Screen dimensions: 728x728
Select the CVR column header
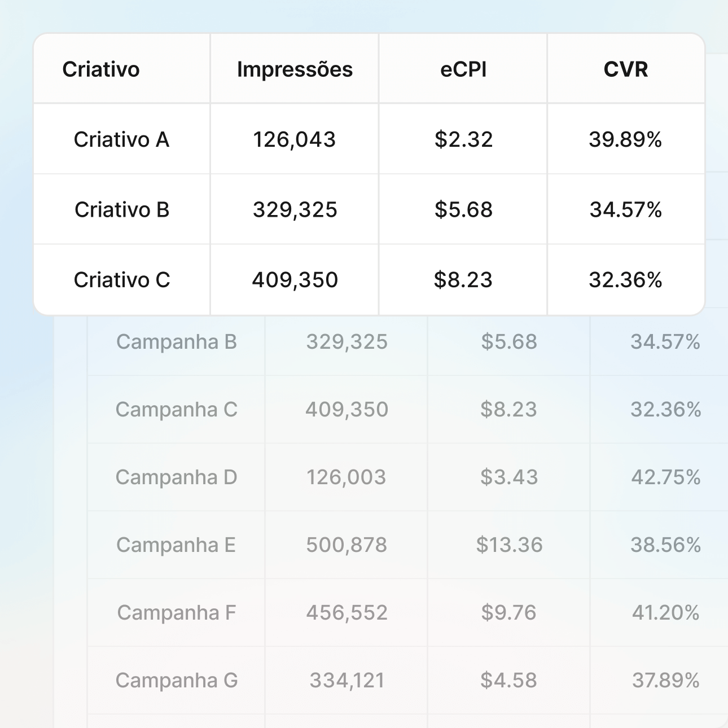(626, 69)
